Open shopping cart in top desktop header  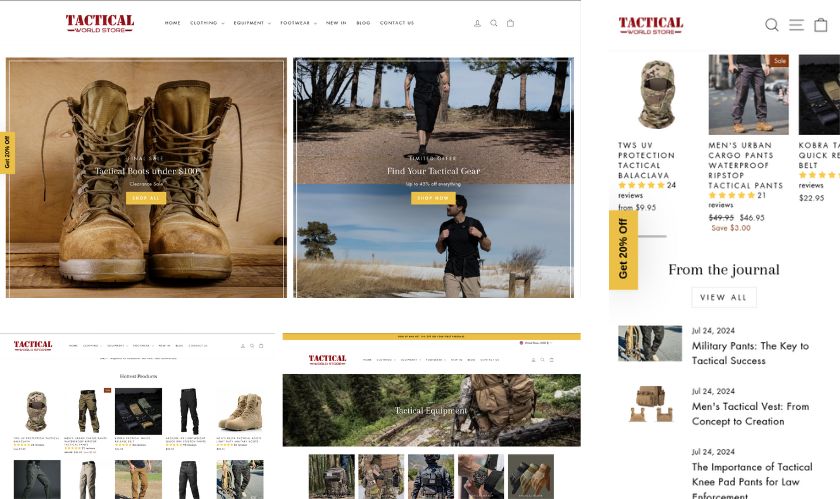click(x=510, y=23)
